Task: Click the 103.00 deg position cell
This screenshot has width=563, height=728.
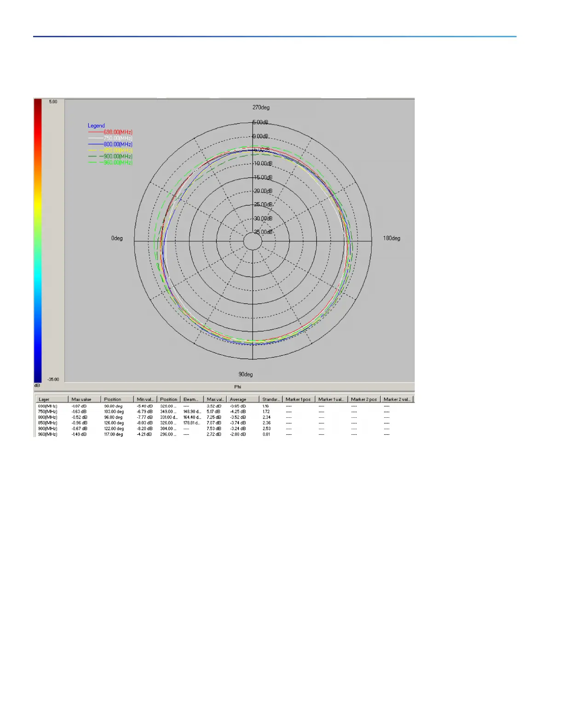Action: tap(114, 412)
